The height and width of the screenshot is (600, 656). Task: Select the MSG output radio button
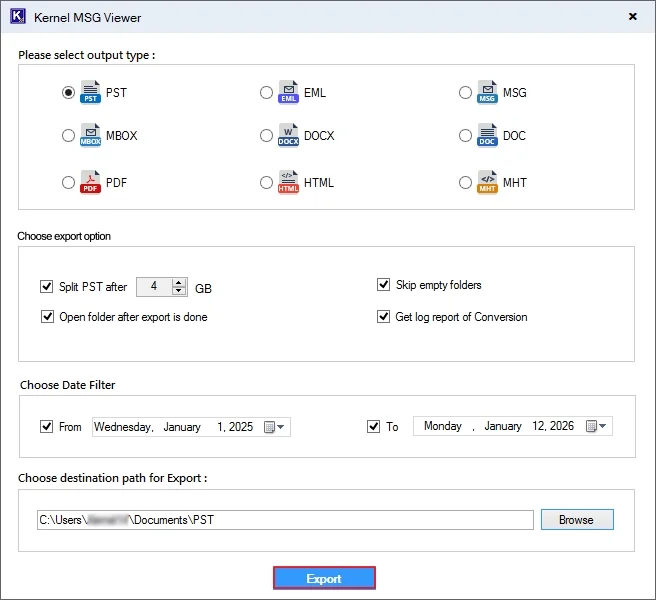[465, 92]
